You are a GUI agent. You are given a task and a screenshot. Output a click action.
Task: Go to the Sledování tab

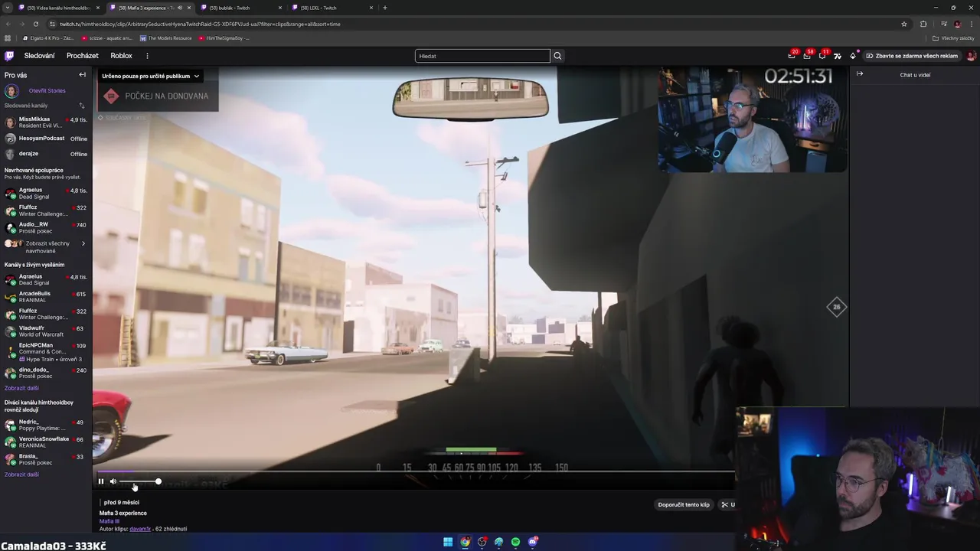point(39,56)
